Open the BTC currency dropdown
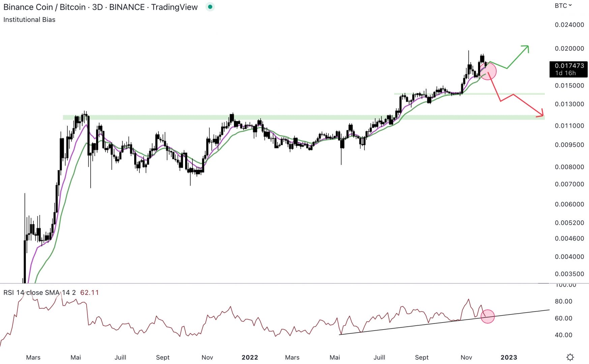 [x=561, y=5]
